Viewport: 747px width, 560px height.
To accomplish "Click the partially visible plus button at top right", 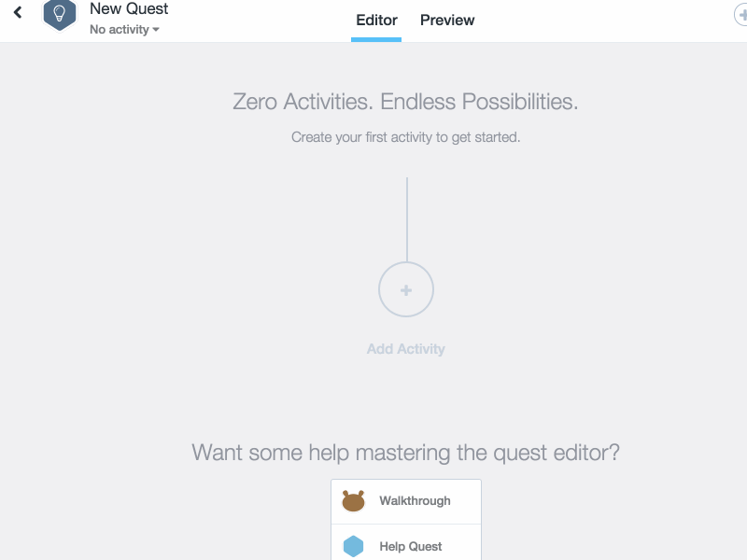I will (740, 15).
